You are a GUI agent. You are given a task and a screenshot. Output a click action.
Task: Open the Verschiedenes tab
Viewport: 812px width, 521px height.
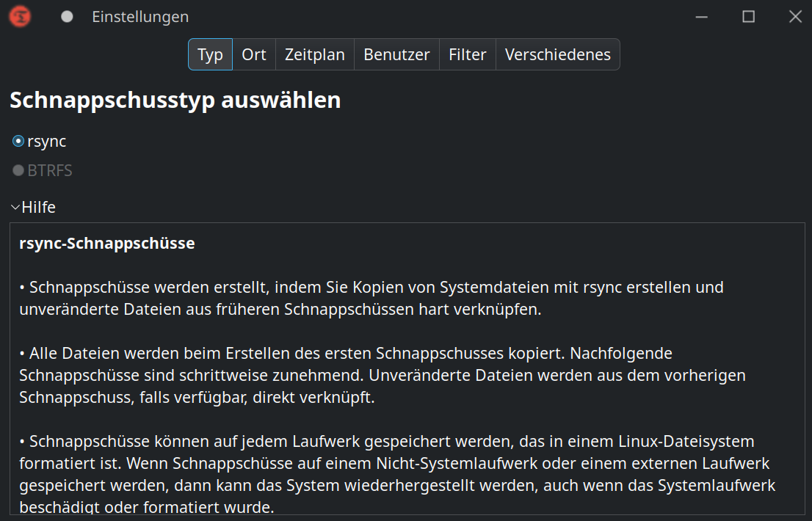pyautogui.click(x=557, y=54)
